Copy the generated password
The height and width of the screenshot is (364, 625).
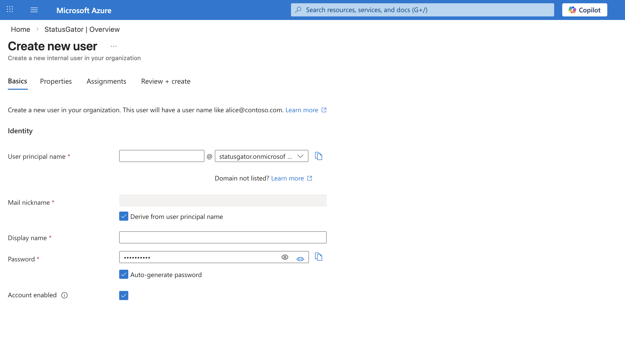click(x=318, y=257)
